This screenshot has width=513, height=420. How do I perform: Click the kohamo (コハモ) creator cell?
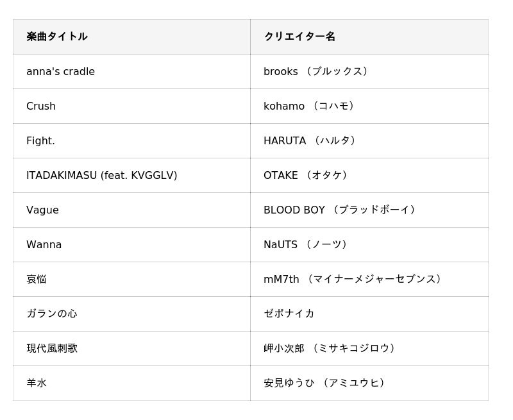310,106
